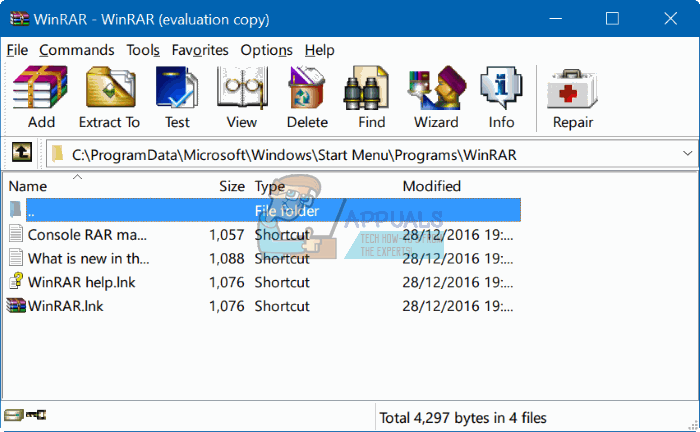This screenshot has height=432, width=700.
Task: Expand the address path dropdown arrow
Action: [688, 154]
